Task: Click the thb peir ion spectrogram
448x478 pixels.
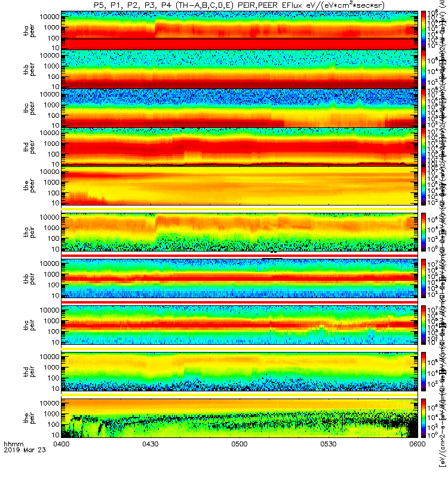Action: pos(240,278)
